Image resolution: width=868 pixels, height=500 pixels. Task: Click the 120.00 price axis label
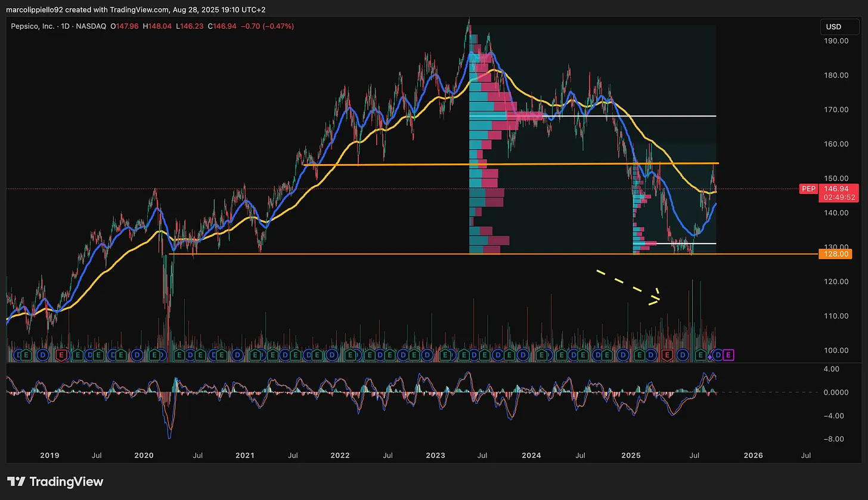[837, 282]
